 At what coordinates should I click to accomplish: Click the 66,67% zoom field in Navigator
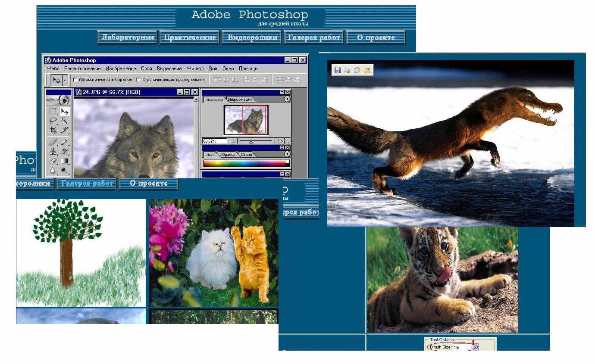[215, 141]
